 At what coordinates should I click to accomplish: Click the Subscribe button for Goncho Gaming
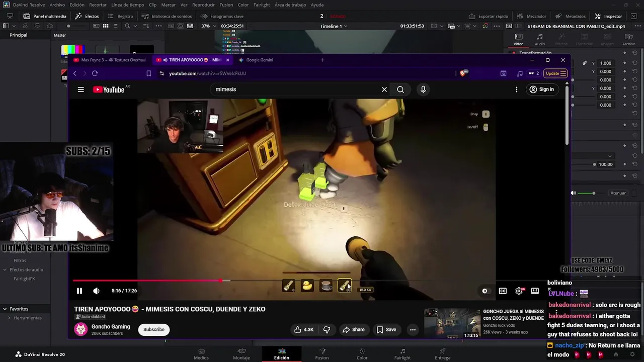[x=154, y=329]
